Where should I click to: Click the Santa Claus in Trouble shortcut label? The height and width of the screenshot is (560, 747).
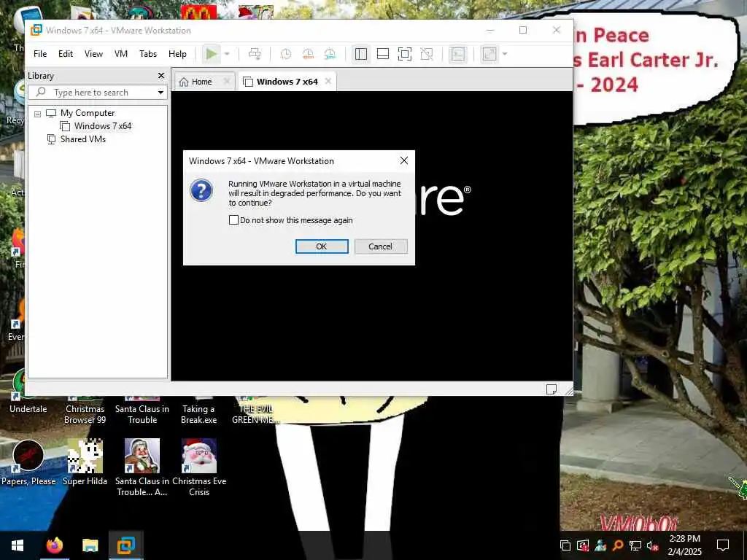pyautogui.click(x=142, y=414)
